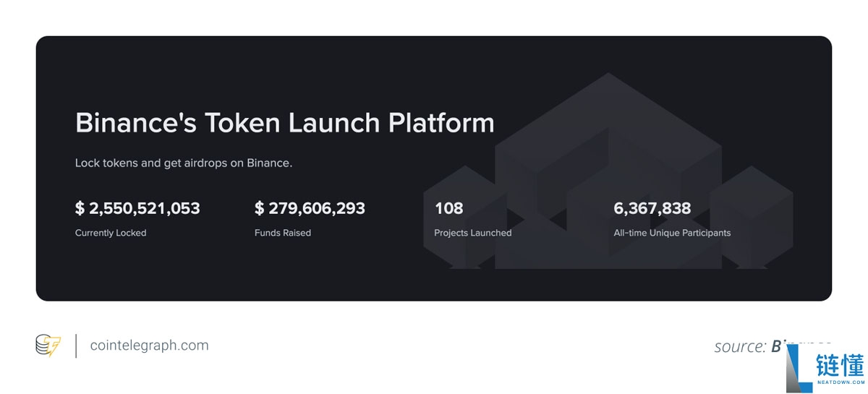Click the $ 279,606,293 value
Screen dimensions: 868x394
click(x=310, y=208)
